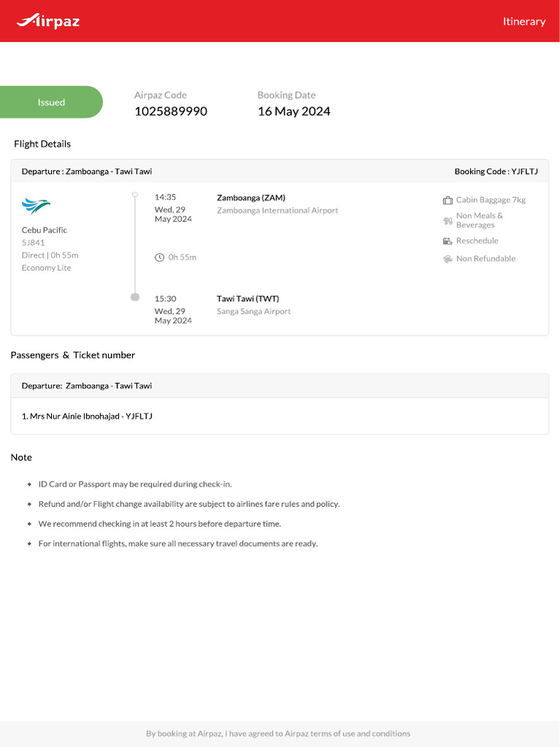Click the Non Refundable icon
The height and width of the screenshot is (747, 560).
[448, 259]
